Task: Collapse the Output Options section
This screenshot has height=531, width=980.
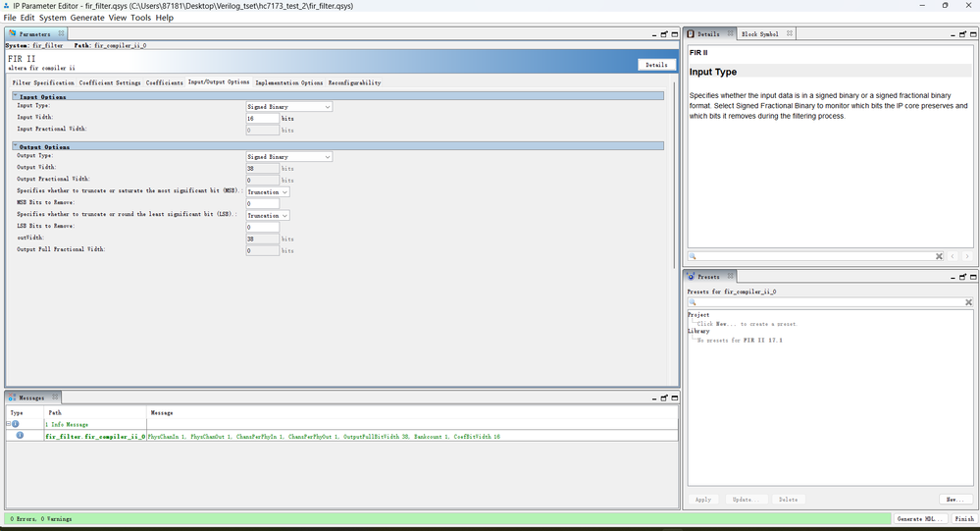Action: point(16,145)
